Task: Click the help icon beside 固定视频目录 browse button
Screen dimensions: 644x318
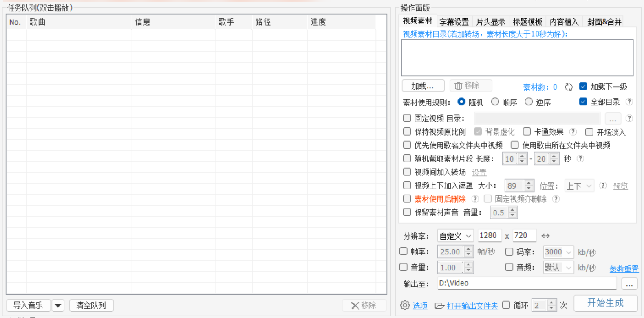Action: coord(629,118)
